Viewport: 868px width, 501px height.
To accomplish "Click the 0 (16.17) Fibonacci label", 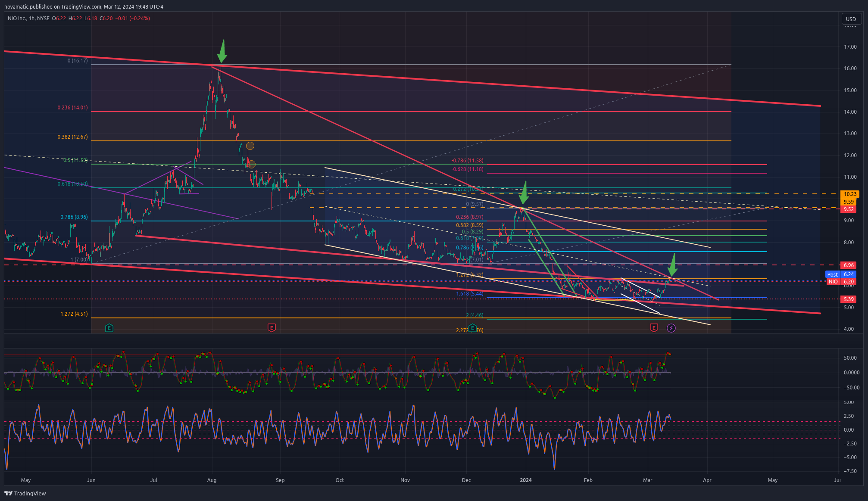I will click(78, 61).
